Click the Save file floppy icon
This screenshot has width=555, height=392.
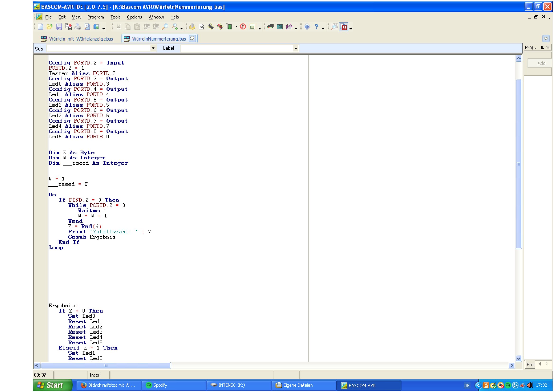(x=59, y=27)
